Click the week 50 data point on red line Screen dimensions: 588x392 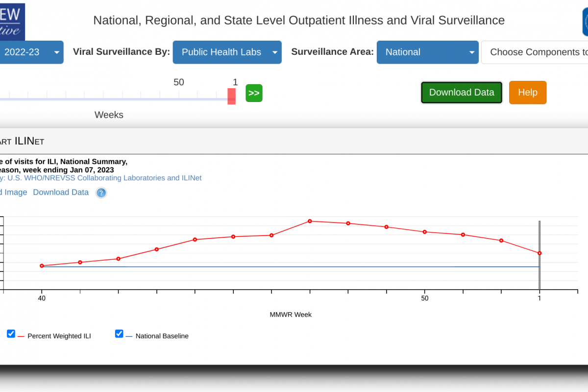[x=425, y=232]
